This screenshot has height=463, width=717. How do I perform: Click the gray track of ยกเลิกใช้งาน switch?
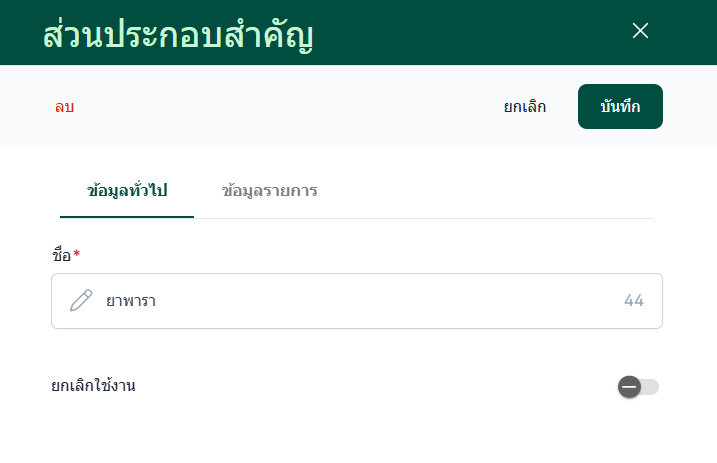coord(651,387)
